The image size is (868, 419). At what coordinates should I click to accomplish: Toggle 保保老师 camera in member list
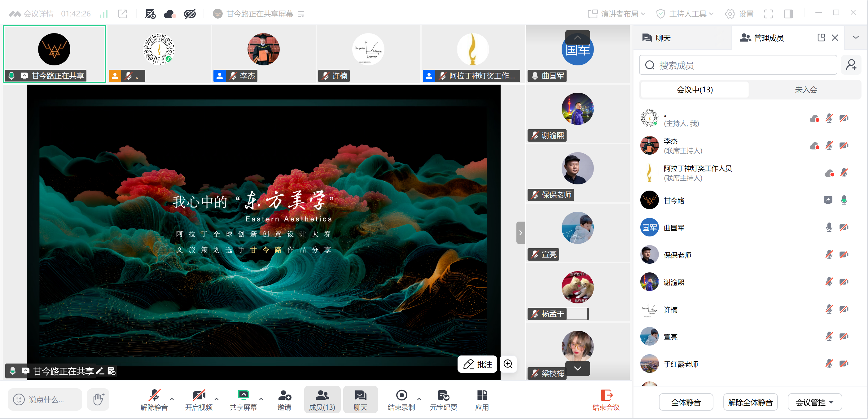pyautogui.click(x=844, y=255)
